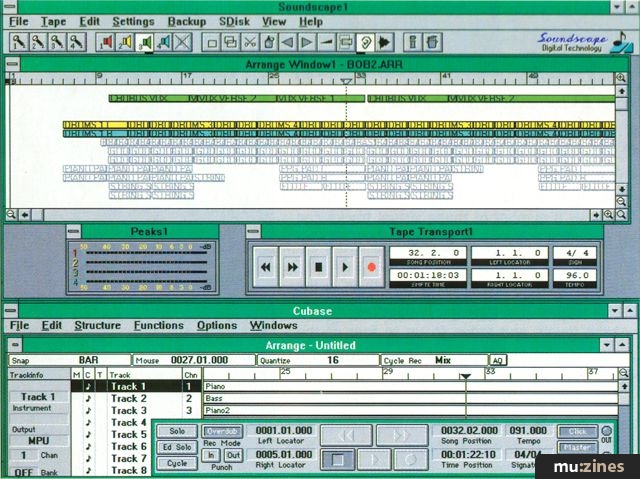The width and height of the screenshot is (640, 479).
Task: Toggle the AQ auto-quantize button
Action: 497,360
